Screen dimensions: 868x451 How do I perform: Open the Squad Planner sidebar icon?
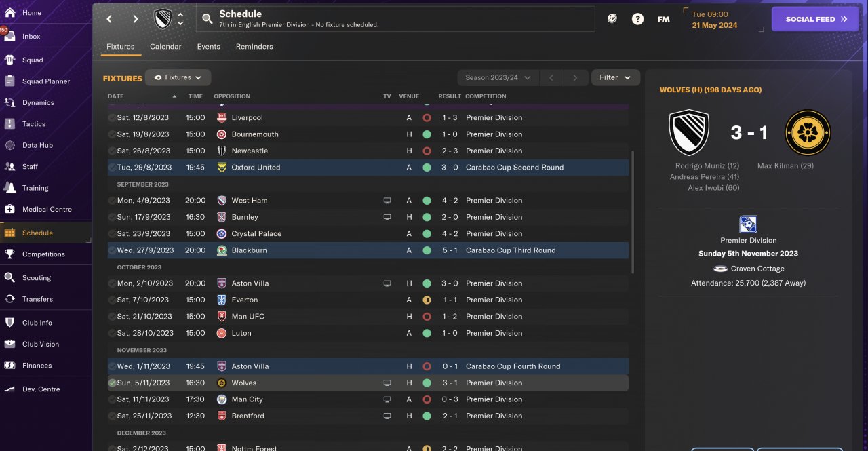pos(9,81)
